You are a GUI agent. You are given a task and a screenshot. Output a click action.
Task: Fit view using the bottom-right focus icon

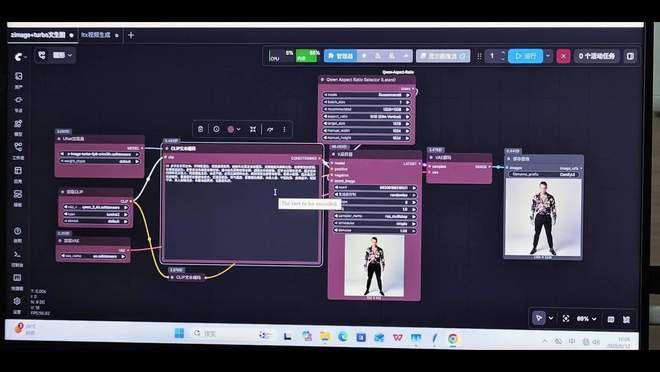(x=566, y=319)
